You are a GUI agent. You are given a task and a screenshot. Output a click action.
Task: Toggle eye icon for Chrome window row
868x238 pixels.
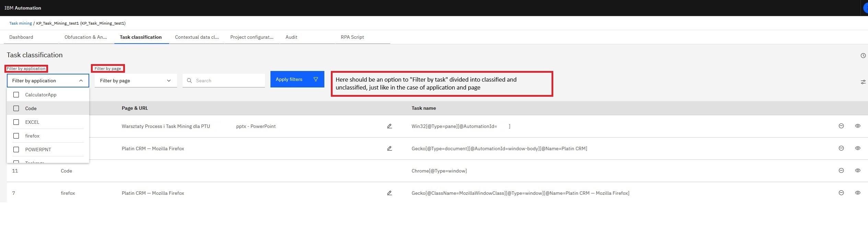[857, 170]
